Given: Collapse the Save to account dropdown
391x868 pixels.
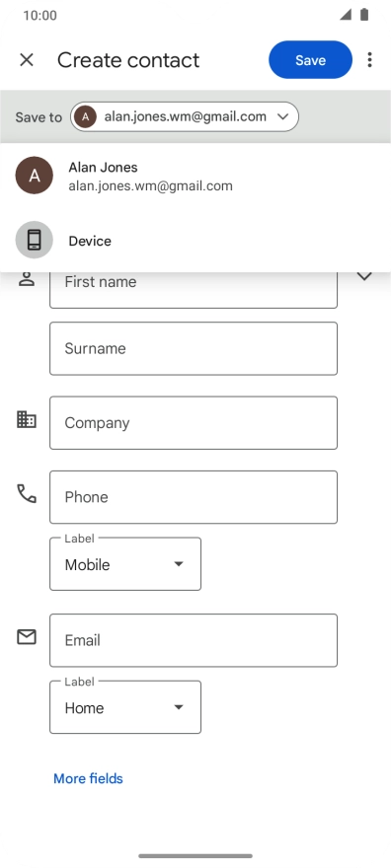Looking at the screenshot, I should [x=282, y=116].
